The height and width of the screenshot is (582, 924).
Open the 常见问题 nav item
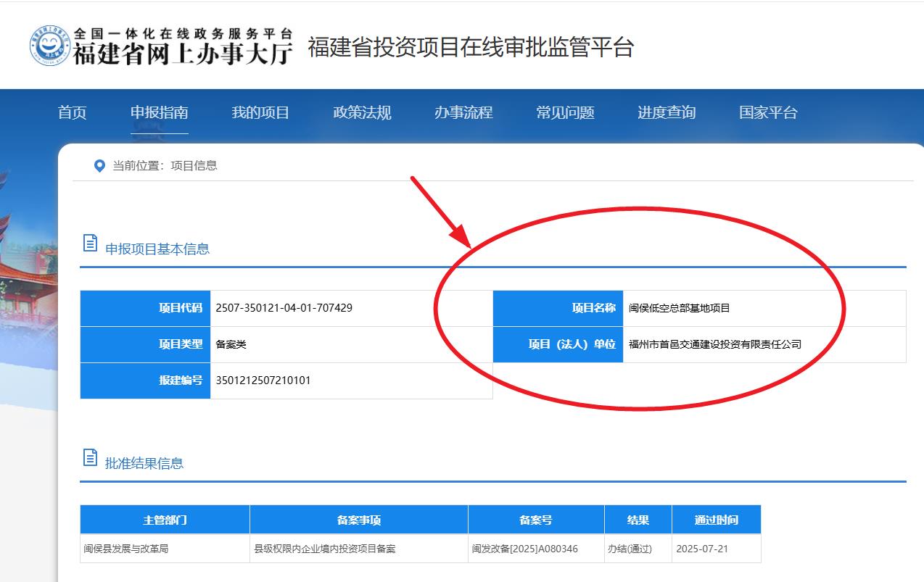(565, 112)
